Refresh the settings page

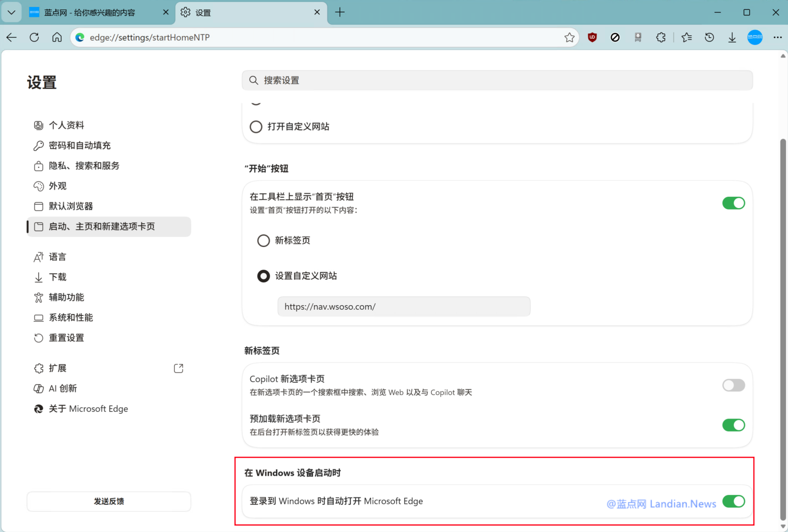[34, 37]
